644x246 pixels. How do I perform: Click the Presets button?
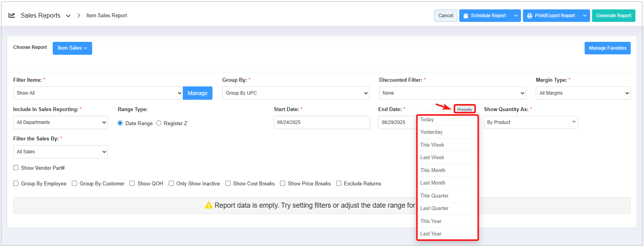464,109
